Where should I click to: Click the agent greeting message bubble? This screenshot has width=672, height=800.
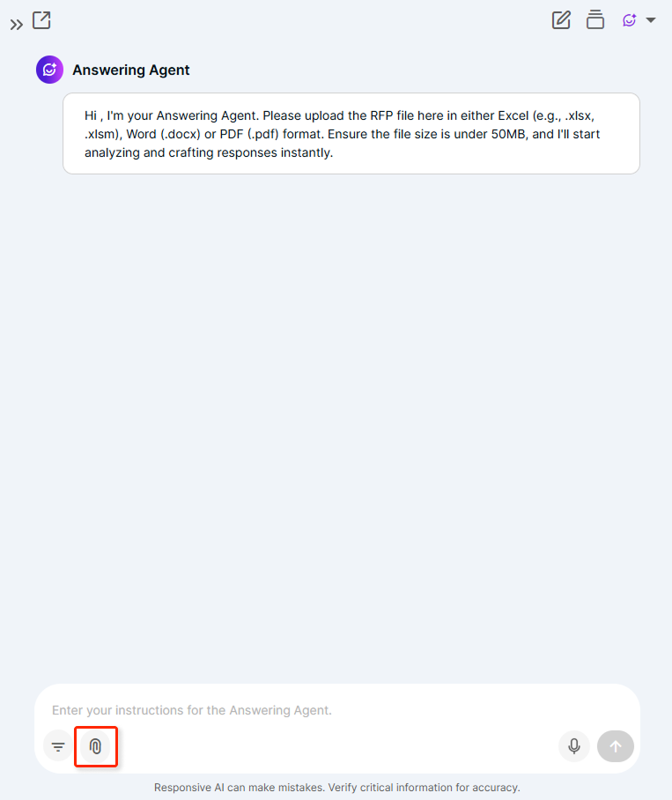351,134
